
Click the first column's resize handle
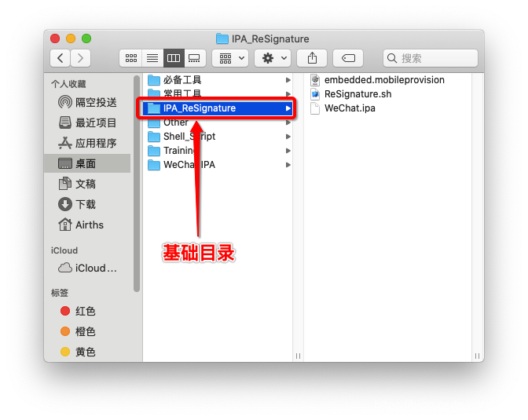click(298, 356)
